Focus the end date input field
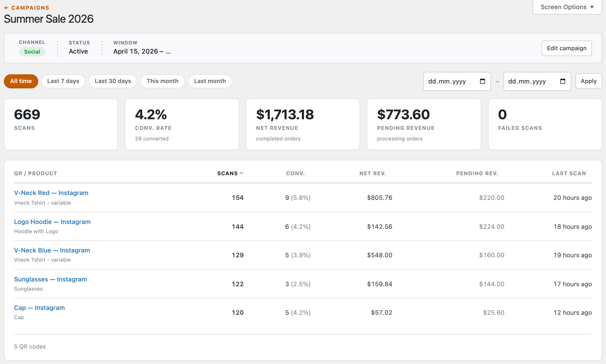The image size is (606, 364). [537, 81]
